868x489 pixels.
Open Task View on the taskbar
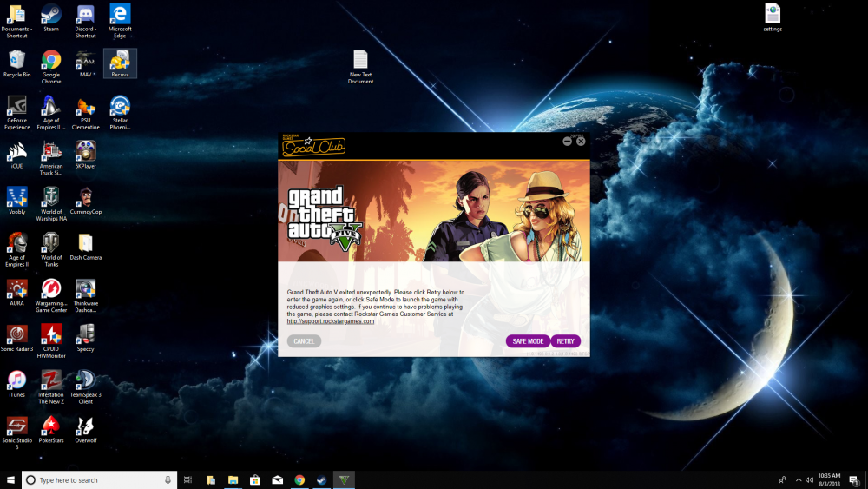187,480
